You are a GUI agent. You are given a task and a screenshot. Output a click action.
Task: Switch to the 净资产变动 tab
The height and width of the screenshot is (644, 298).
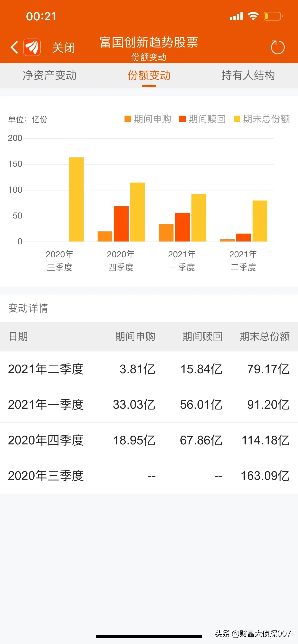pos(50,75)
